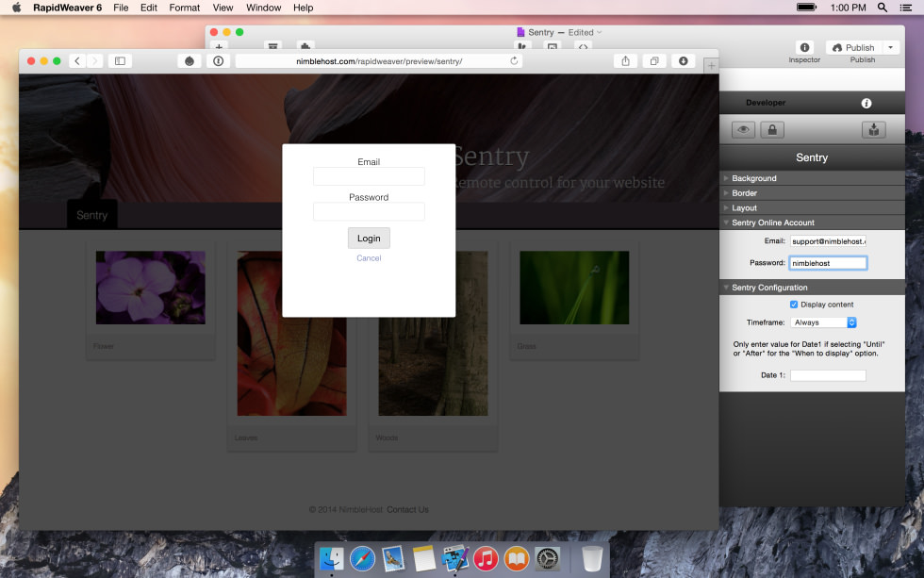Open Finder from the Dock
This screenshot has height=578, width=924.
332,558
